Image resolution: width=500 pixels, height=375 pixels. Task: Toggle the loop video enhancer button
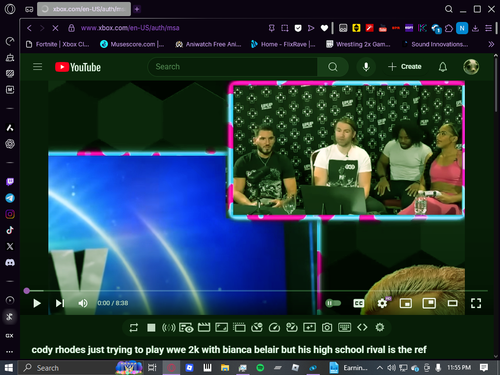tap(133, 327)
